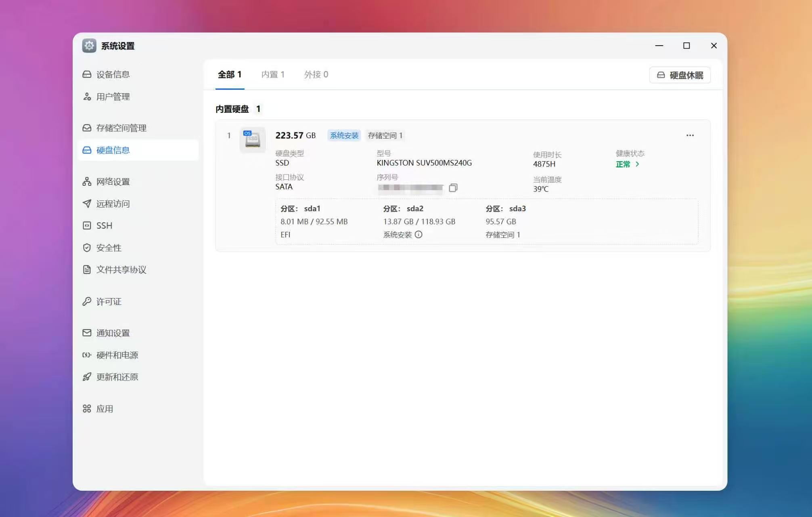
Task: Go to 存储空间管理 section
Action: pos(138,128)
